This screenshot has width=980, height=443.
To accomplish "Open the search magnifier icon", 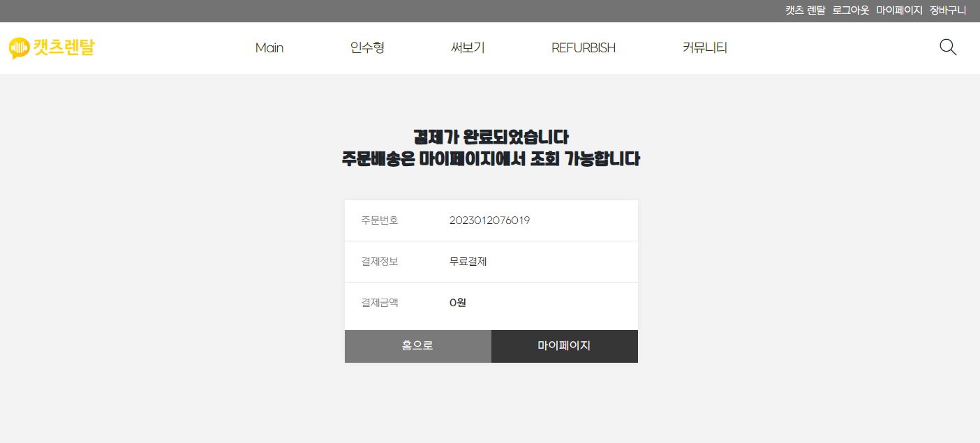I will click(948, 47).
